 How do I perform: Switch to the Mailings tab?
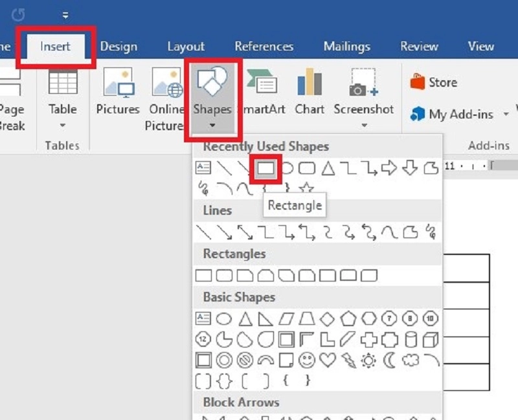346,46
